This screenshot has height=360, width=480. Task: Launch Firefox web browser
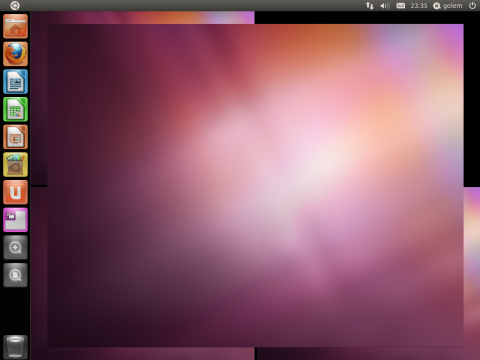15,54
